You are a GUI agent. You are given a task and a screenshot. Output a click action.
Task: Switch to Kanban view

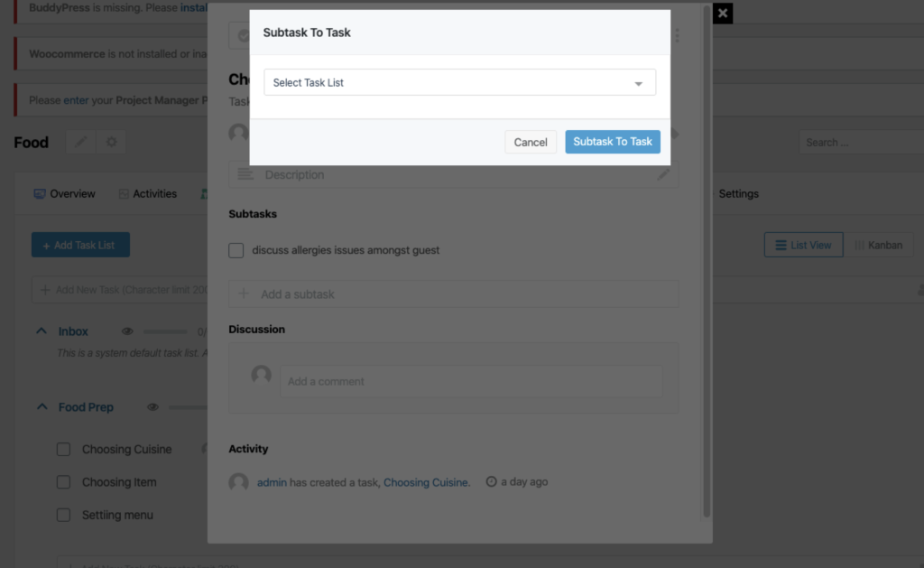pyautogui.click(x=879, y=245)
